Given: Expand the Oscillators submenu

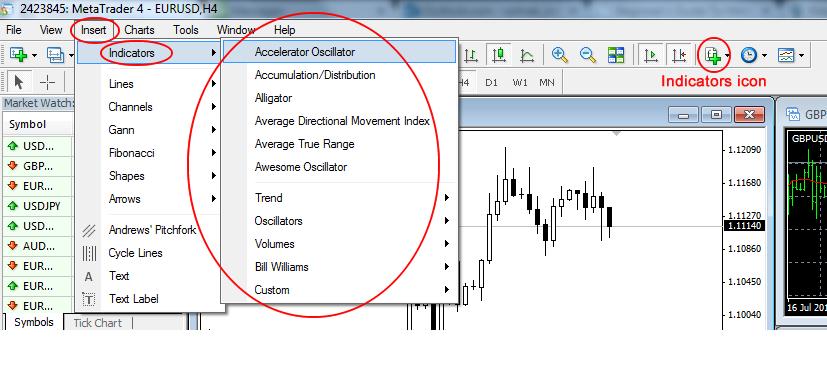Looking at the screenshot, I should tap(339, 221).
